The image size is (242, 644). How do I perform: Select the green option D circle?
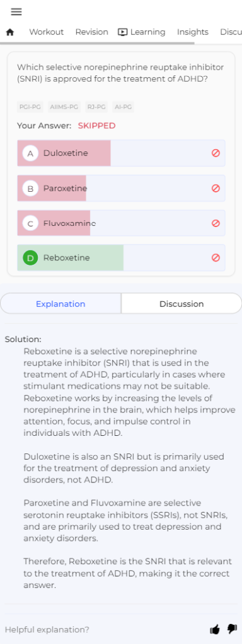30,258
